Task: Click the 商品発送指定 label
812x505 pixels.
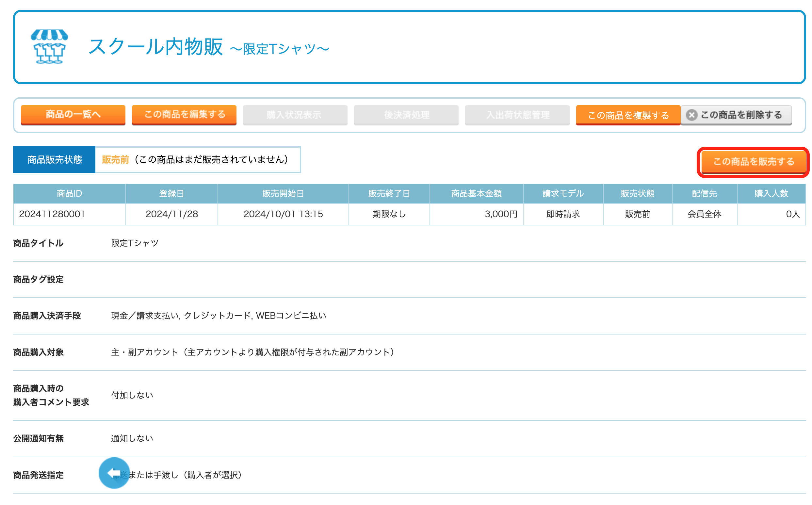Action: click(x=38, y=475)
